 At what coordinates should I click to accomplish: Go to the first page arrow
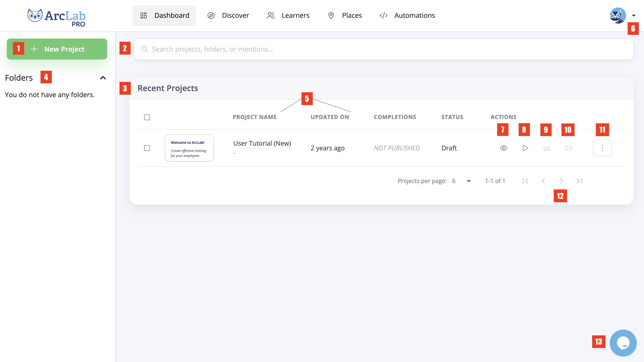click(525, 181)
